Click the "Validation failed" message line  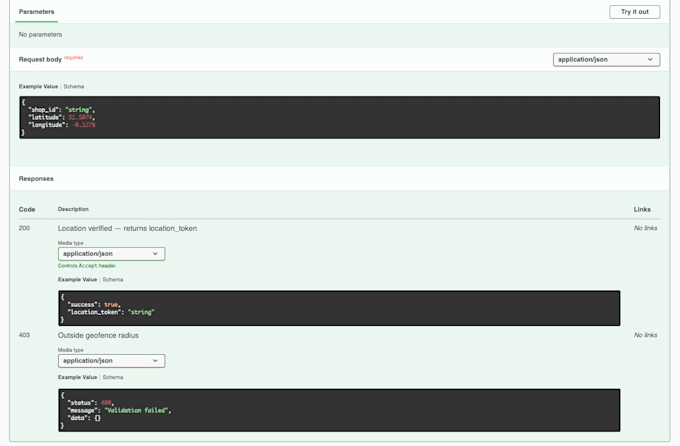(119, 410)
